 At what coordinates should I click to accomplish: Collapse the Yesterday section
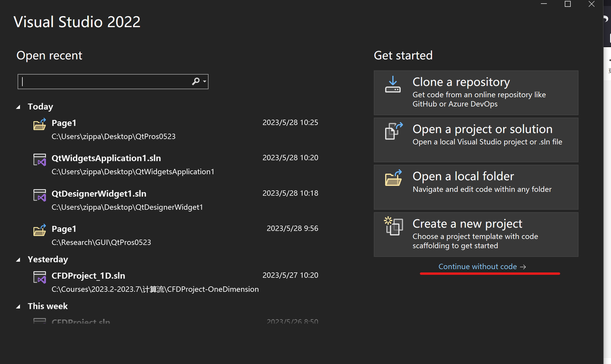(18, 260)
